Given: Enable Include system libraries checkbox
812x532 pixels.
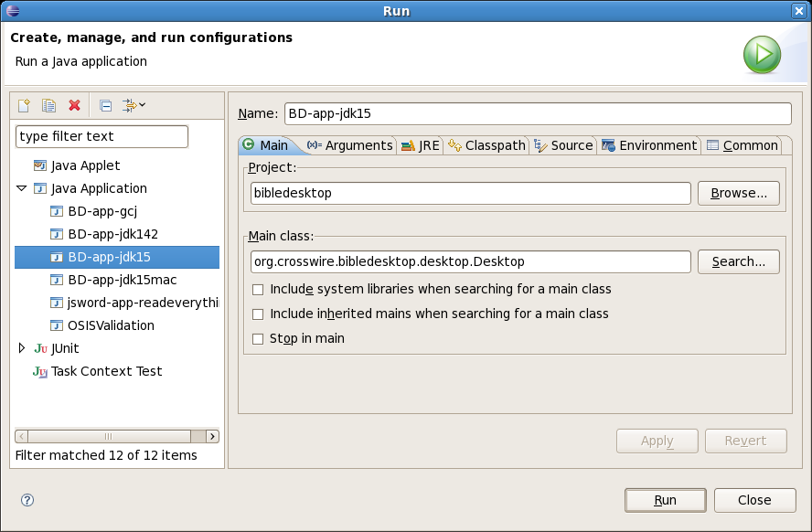Looking at the screenshot, I should tap(259, 289).
